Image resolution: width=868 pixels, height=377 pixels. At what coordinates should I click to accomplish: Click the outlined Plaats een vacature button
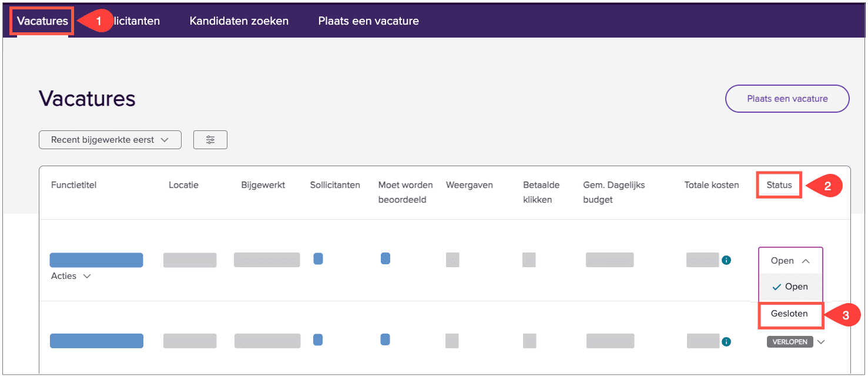pyautogui.click(x=787, y=99)
